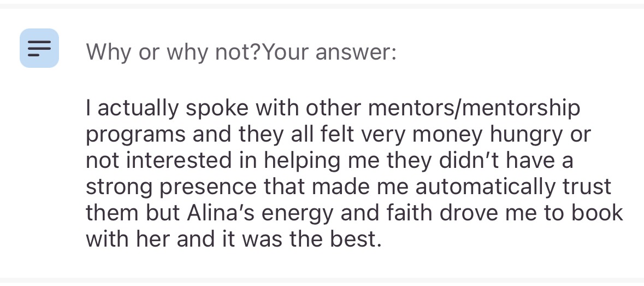
Task: Click the blue long-text paragraph icon
Action: (x=39, y=48)
